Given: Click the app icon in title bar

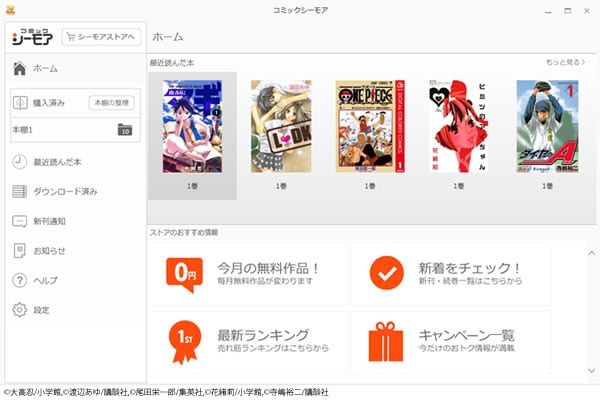Looking at the screenshot, I should pos(10,10).
